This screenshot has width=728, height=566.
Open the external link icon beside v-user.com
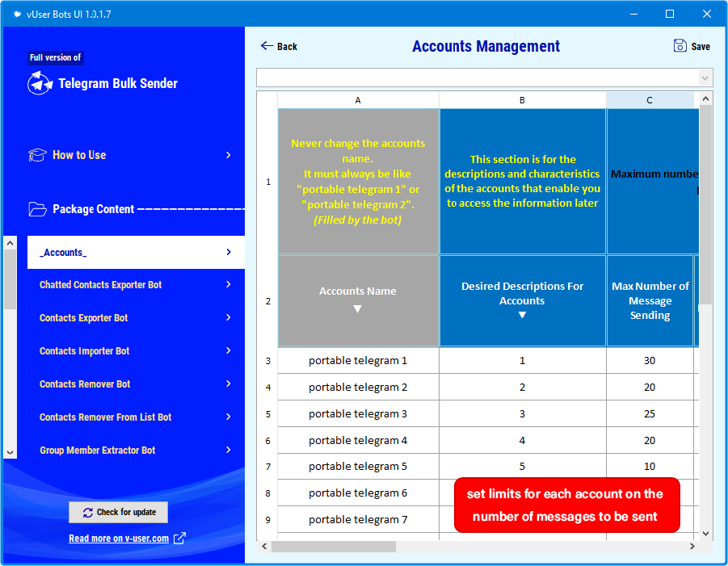179,539
